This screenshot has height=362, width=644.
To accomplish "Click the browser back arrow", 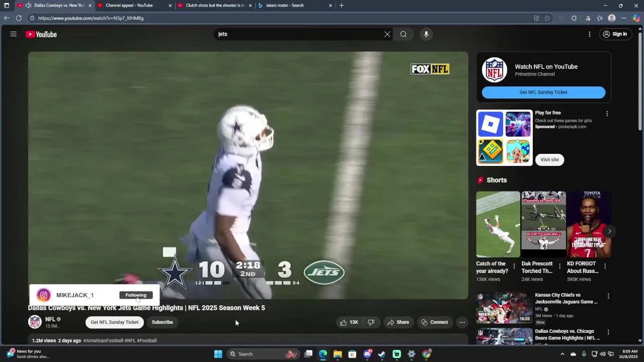I will (x=7, y=18).
